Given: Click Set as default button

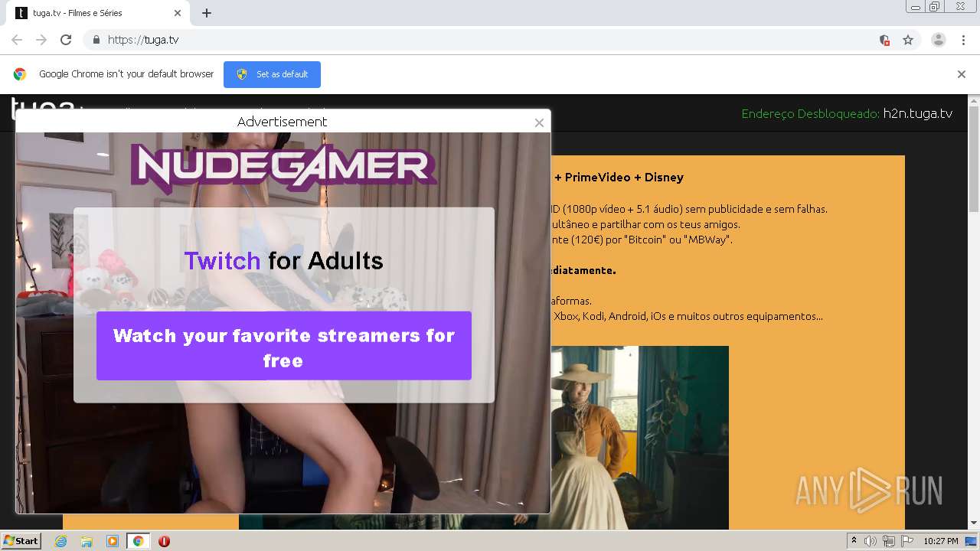Looking at the screenshot, I should click(272, 74).
